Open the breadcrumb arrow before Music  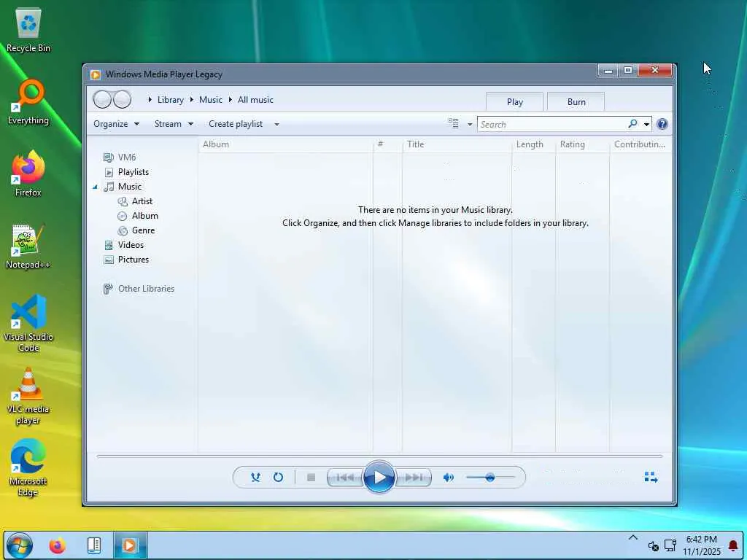(192, 99)
